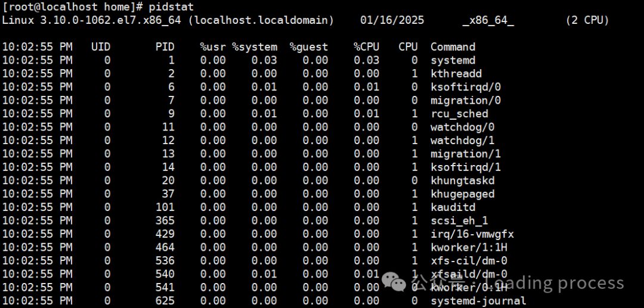Click the _x86_64_ architecture text

[x=488, y=20]
